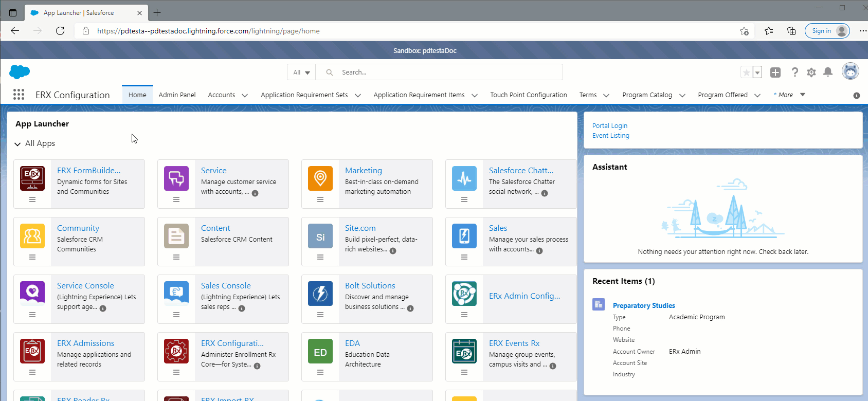Collapse the All Apps section
The width and height of the screenshot is (868, 401).
(x=17, y=144)
